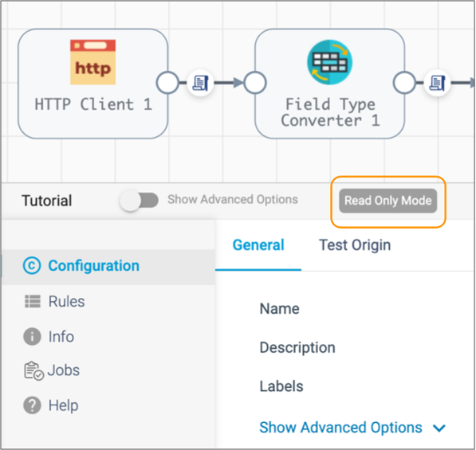Click the Info circle icon

coord(32,337)
